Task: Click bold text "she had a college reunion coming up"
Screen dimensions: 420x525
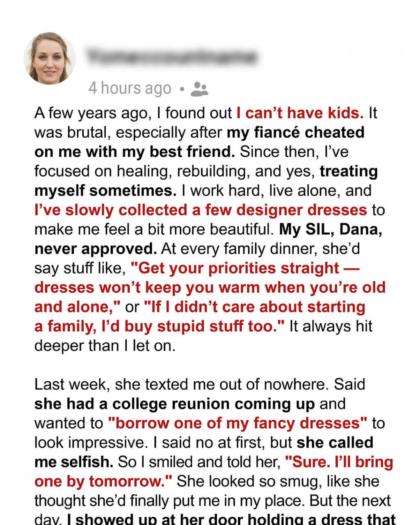Action: [x=174, y=404]
